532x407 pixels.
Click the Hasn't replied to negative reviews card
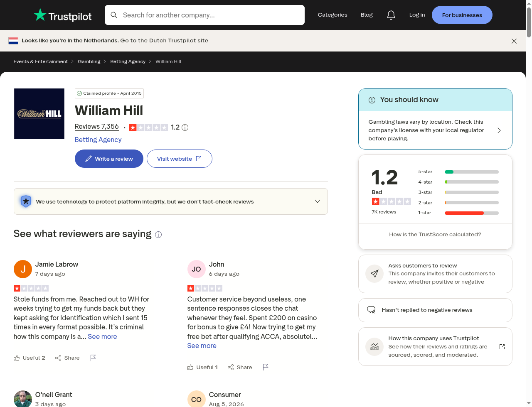pyautogui.click(x=435, y=310)
